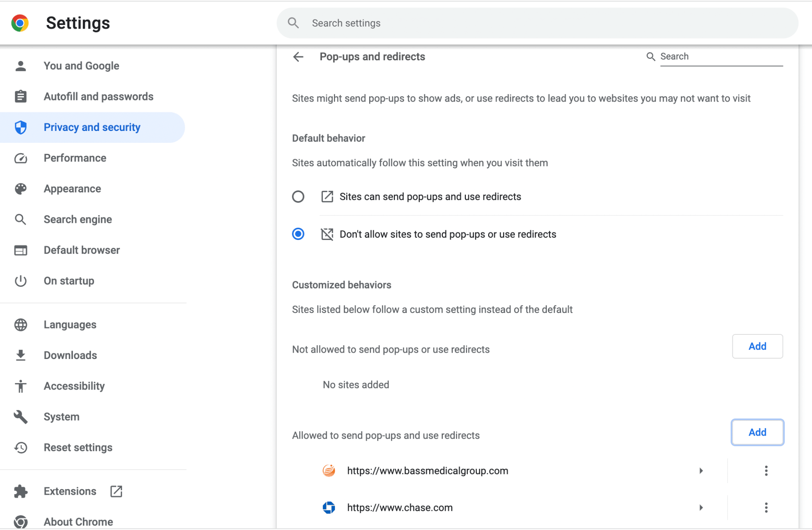This screenshot has width=812, height=530.
Task: Click Add for allowed pop-up sites
Action: (x=757, y=432)
